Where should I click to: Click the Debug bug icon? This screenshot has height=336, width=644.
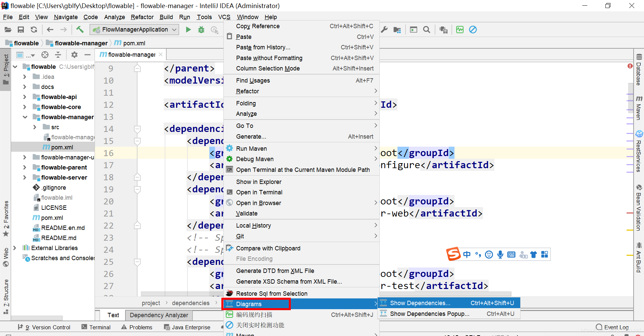tap(201, 30)
